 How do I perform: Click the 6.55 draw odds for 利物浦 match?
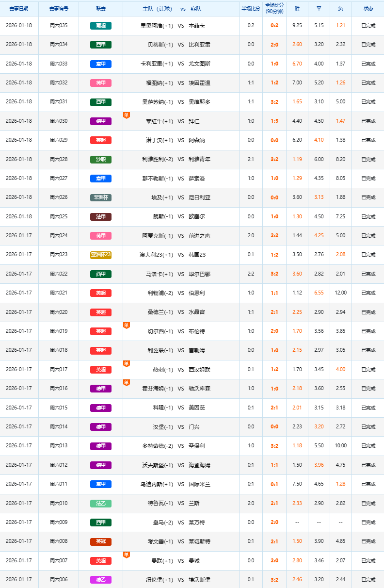319,293
